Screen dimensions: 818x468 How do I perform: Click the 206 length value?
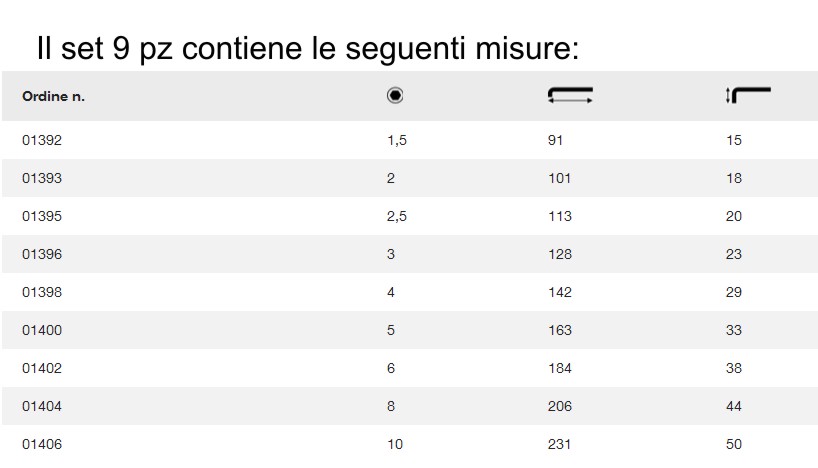click(560, 406)
